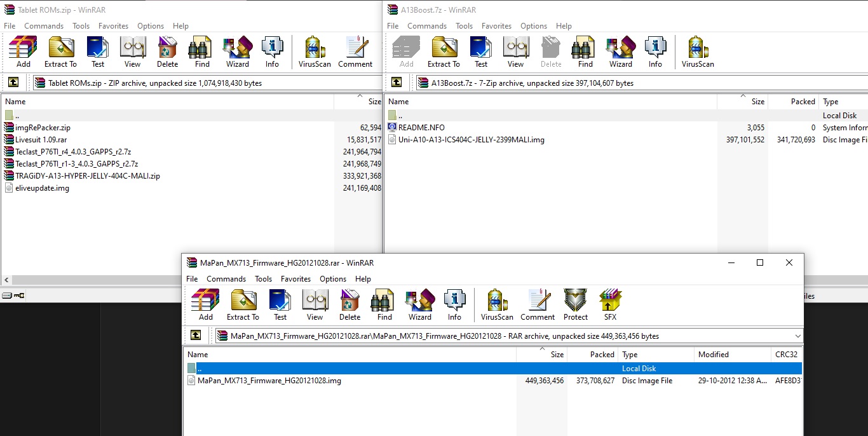Open Favorites menu in MaPan window
The height and width of the screenshot is (436, 868).
click(295, 279)
